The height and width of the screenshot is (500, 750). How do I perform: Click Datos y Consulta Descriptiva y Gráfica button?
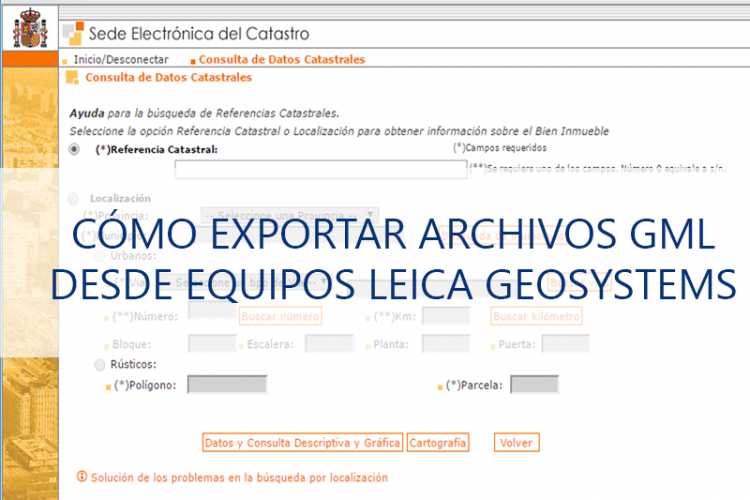[x=302, y=443]
